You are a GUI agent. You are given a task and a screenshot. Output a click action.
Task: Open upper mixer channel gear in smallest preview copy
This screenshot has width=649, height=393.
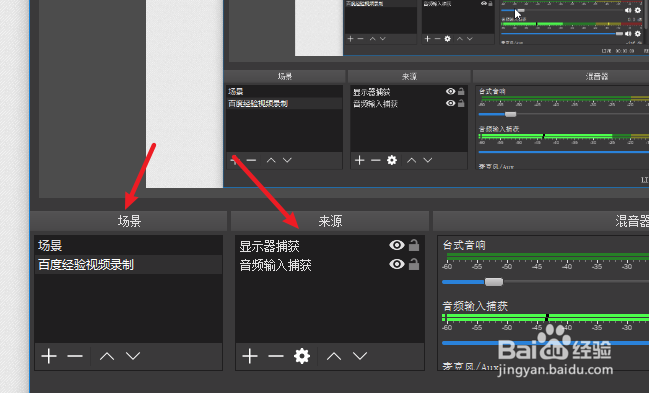(x=638, y=10)
